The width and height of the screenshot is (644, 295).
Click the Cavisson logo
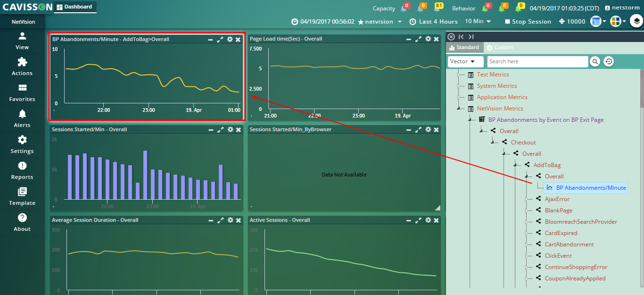26,7
